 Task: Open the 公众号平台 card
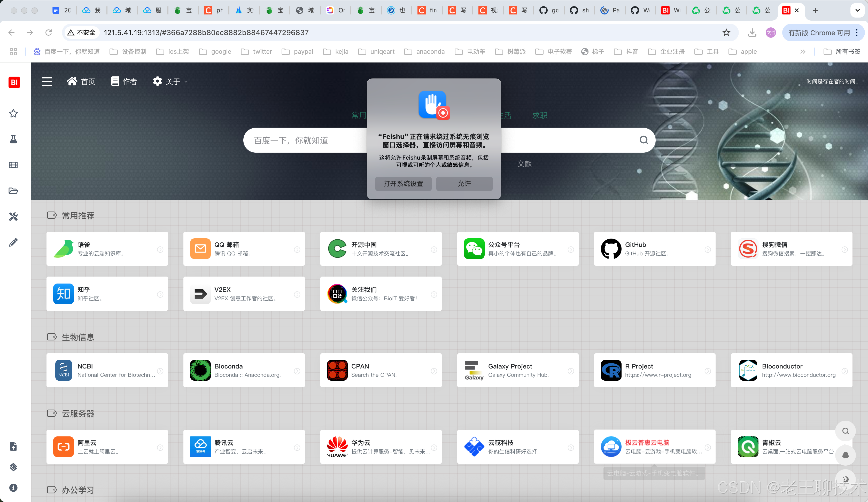pyautogui.click(x=518, y=249)
